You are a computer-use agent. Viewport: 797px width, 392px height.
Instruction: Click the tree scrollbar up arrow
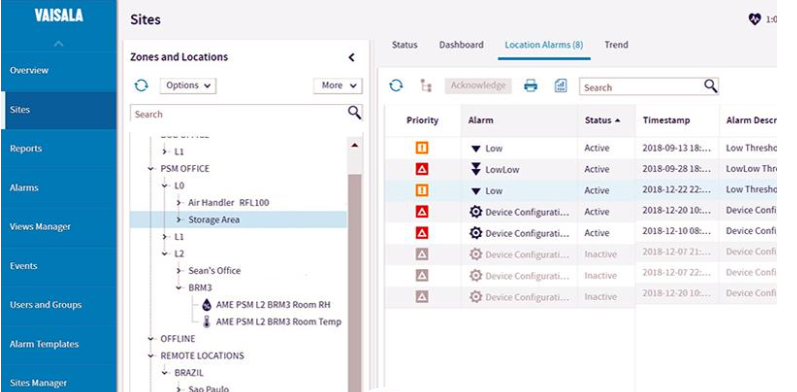(355, 145)
